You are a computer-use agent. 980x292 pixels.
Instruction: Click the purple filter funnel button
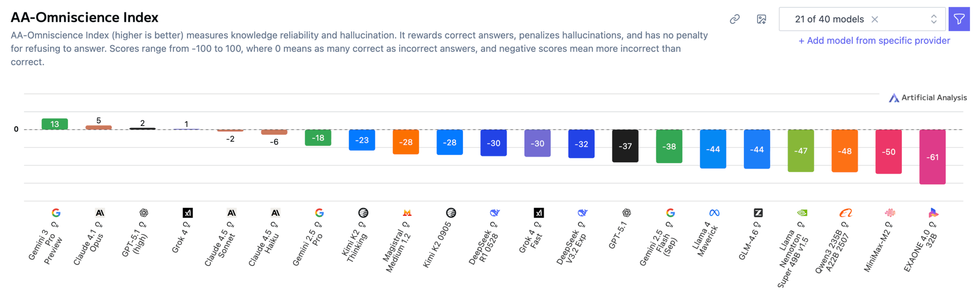point(958,19)
